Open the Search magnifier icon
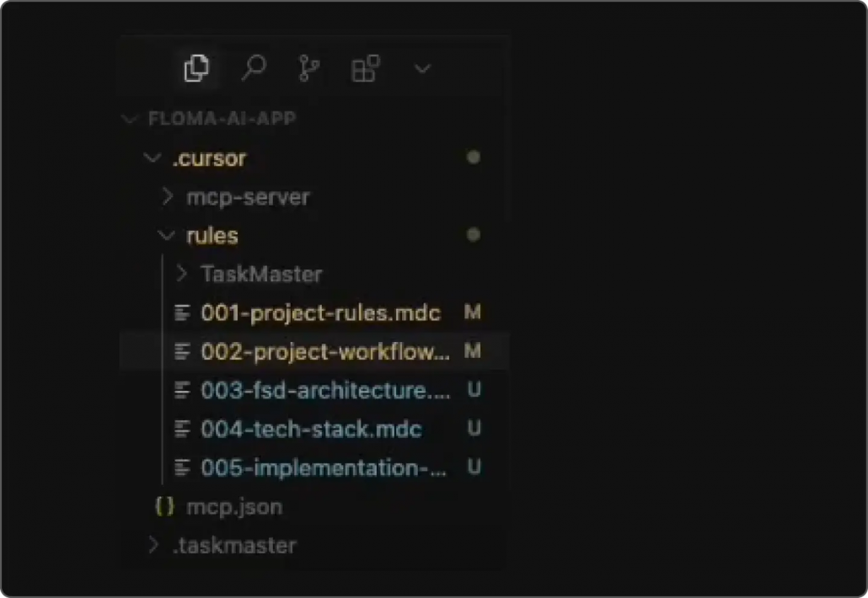 tap(255, 68)
